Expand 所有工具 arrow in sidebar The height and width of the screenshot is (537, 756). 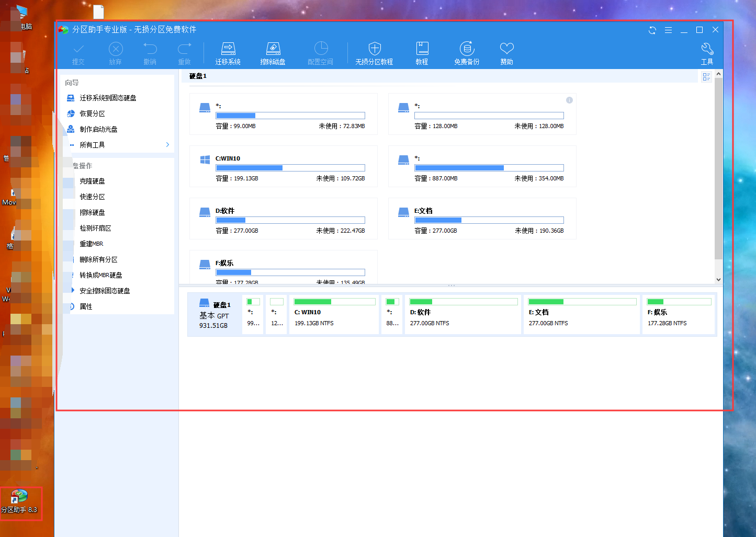167,145
